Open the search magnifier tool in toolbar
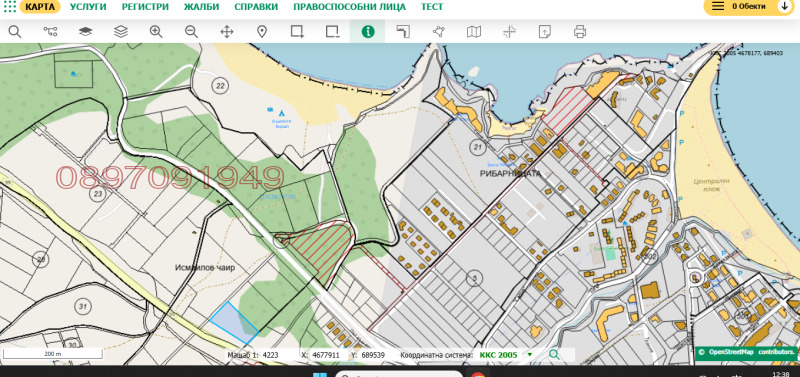Screen dimensions: 800x377 [15, 32]
